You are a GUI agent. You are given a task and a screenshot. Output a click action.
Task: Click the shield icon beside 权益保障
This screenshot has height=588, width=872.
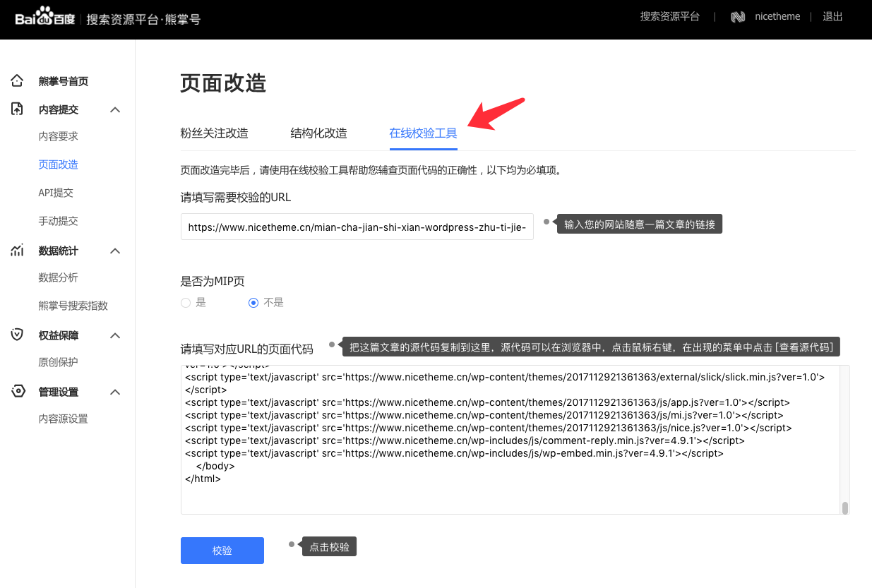pos(18,335)
